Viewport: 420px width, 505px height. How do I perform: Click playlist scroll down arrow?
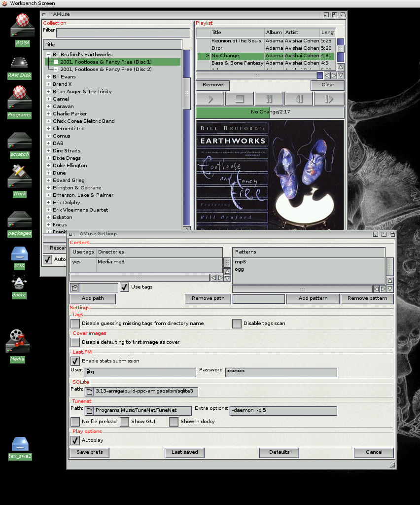point(341,75)
